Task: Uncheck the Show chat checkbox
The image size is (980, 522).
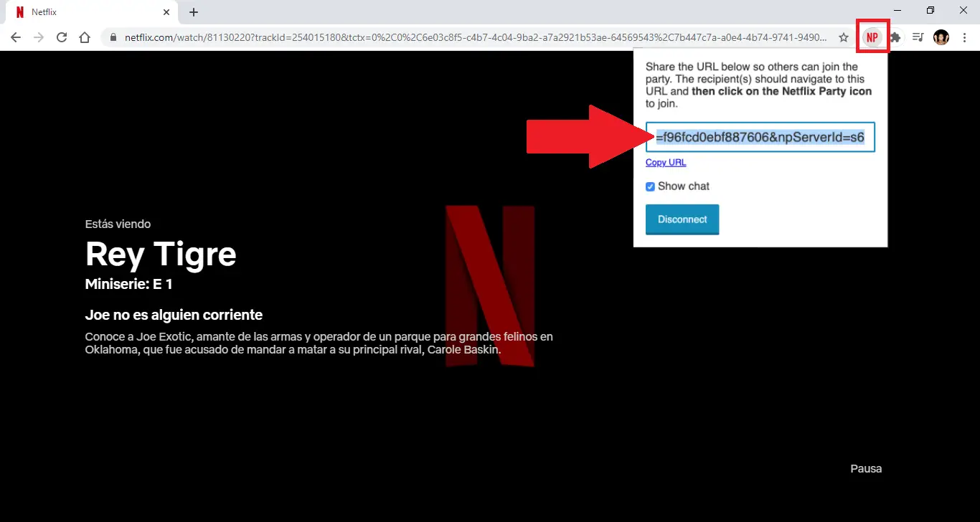Action: [650, 186]
